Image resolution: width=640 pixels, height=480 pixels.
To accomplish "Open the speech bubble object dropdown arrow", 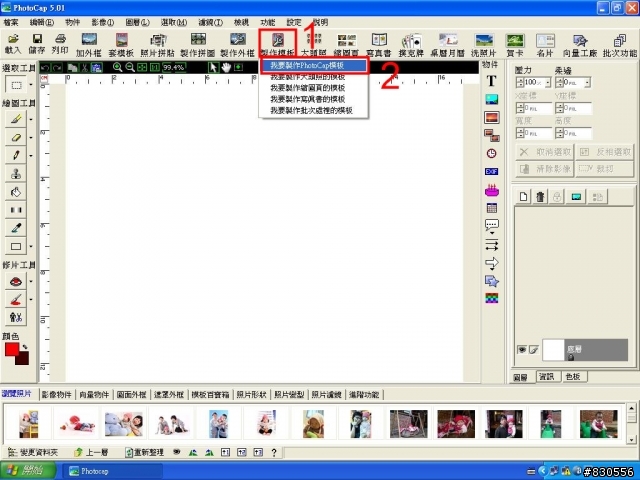I will pyautogui.click(x=492, y=233).
